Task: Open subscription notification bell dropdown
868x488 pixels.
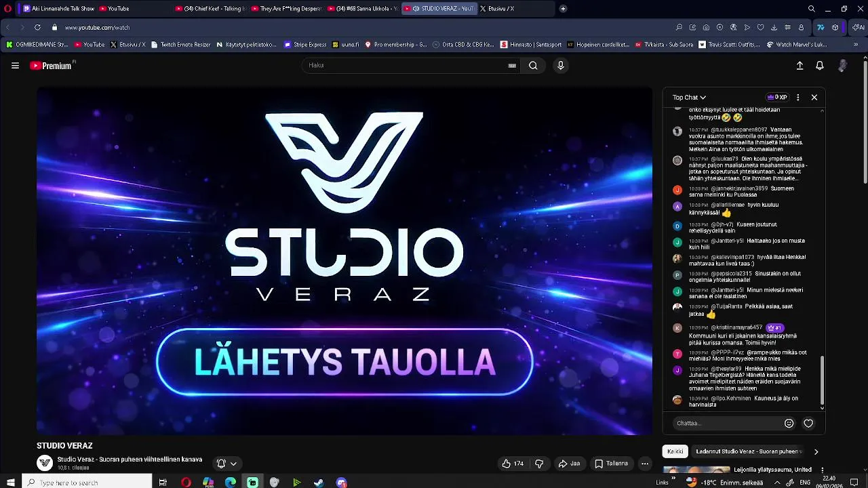Action: coord(226,464)
